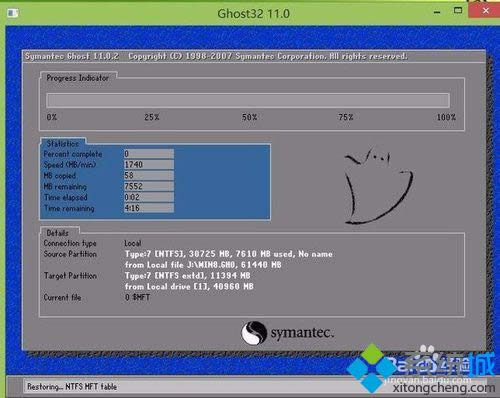Viewport: 500px width, 398px height.
Task: Click the Ghost32 11.0 title text
Action: click(x=253, y=14)
